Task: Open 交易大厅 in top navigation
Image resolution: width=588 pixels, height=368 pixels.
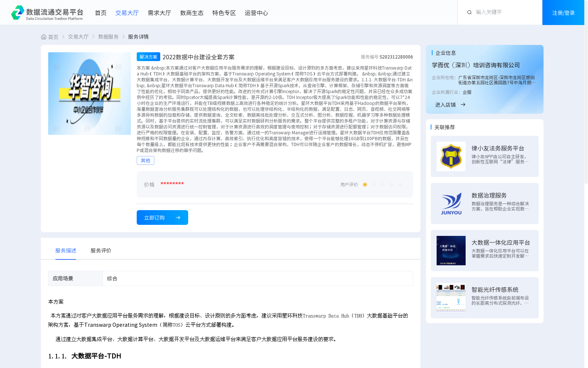Action: point(127,13)
